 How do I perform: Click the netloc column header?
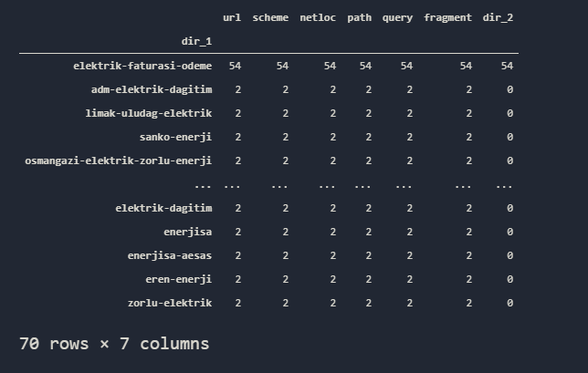pyautogui.click(x=318, y=17)
